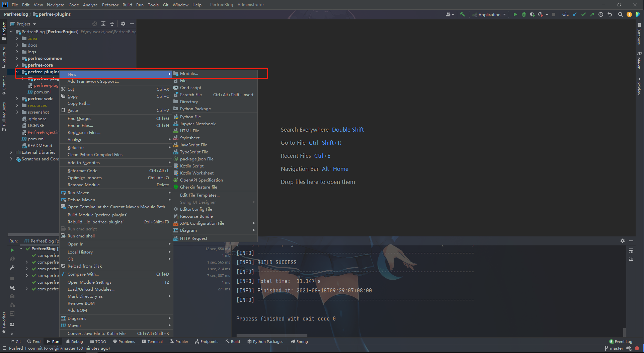Viewport: 644px width, 353px height.
Task: Click the Git Push green arrow icon
Action: (x=592, y=14)
